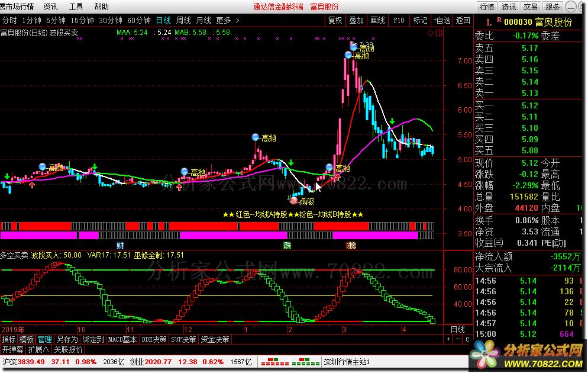Click the 2019年 label on the time axis
The width and height of the screenshot is (588, 373).
coord(13,329)
